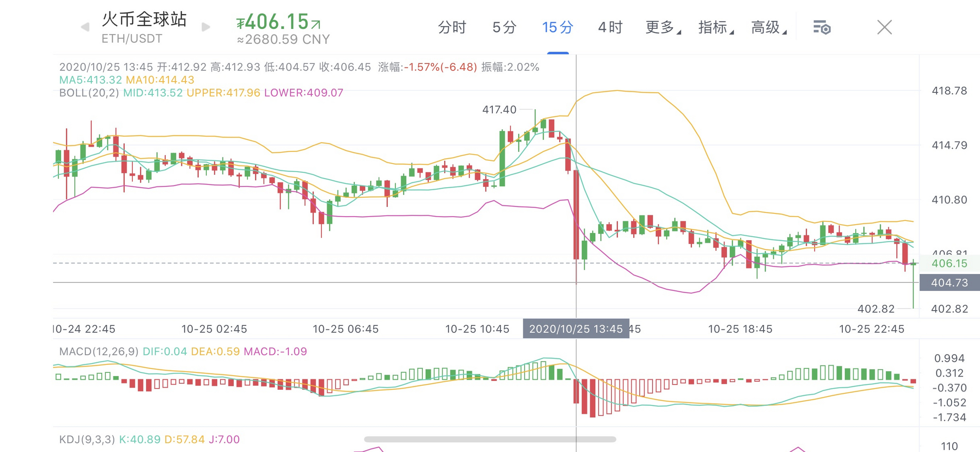Click the left arrow to previous exchange

point(85,28)
